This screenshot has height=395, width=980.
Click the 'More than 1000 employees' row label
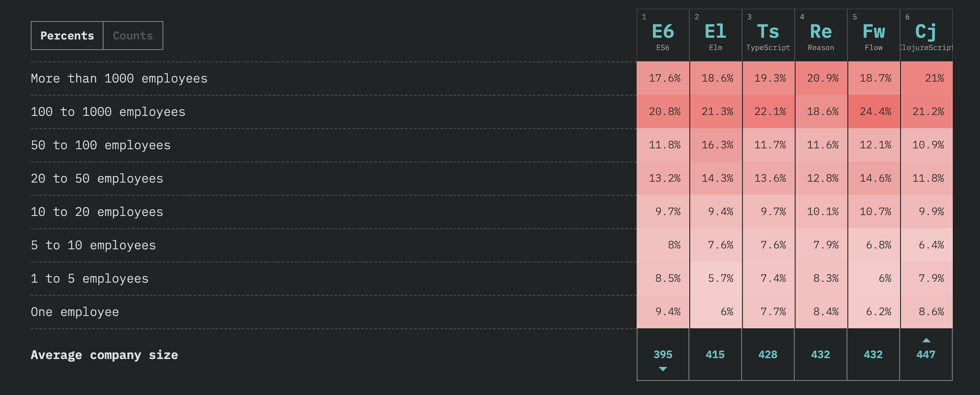click(x=119, y=79)
